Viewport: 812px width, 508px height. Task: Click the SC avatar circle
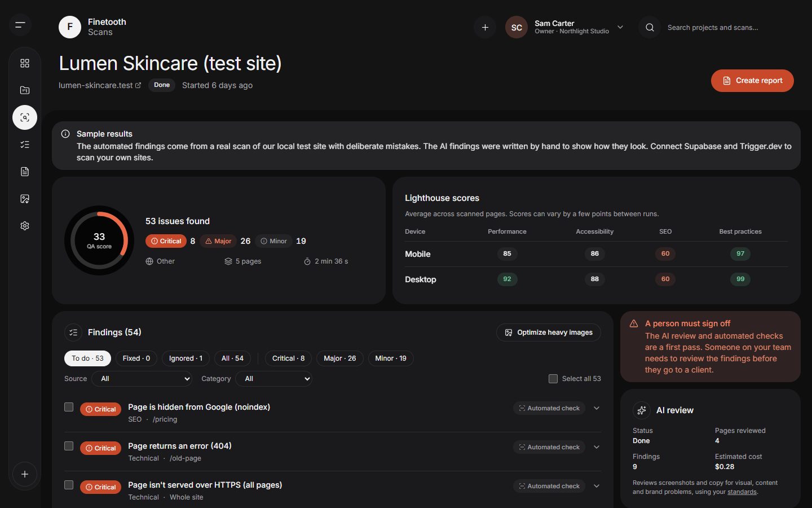point(517,27)
